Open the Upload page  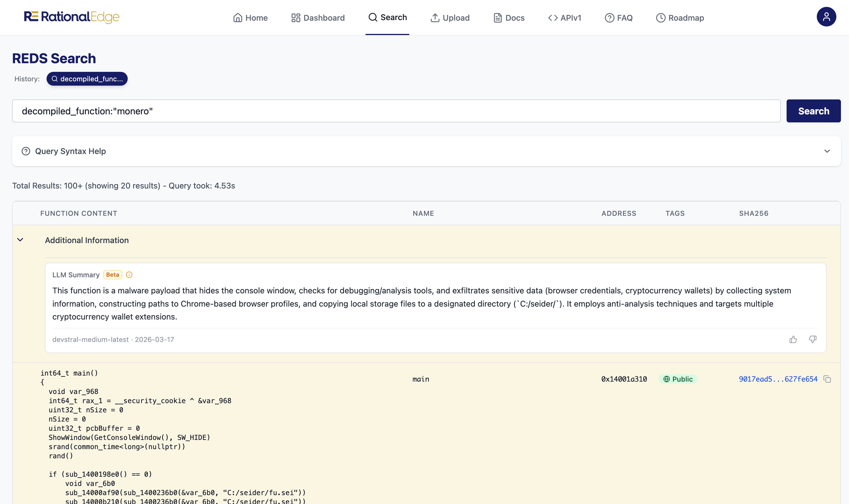pyautogui.click(x=450, y=18)
